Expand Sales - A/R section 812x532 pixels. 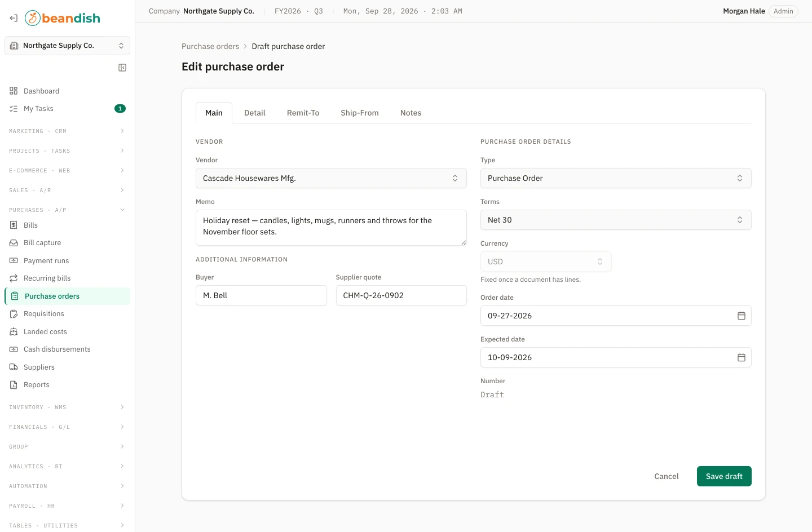(67, 190)
